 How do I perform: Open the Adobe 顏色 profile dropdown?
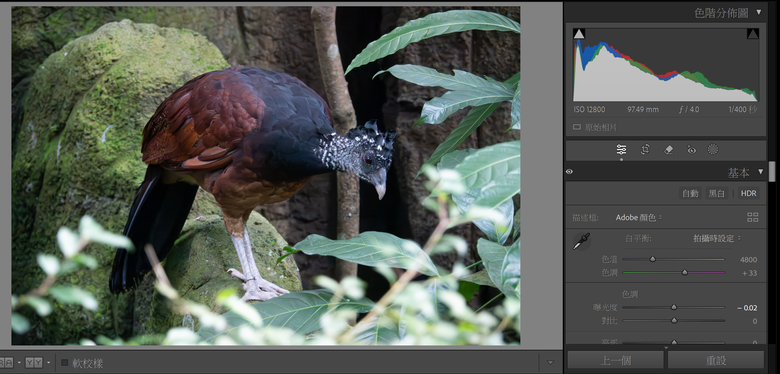(x=639, y=217)
